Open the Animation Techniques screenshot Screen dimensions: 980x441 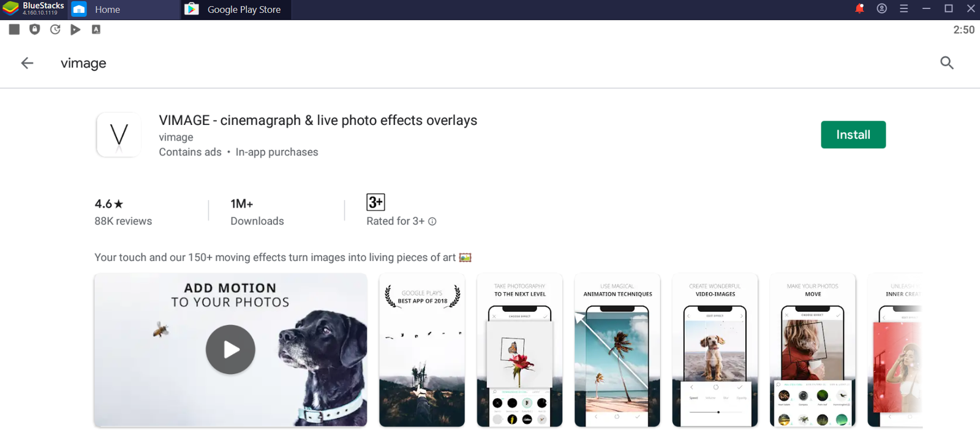[x=617, y=350]
